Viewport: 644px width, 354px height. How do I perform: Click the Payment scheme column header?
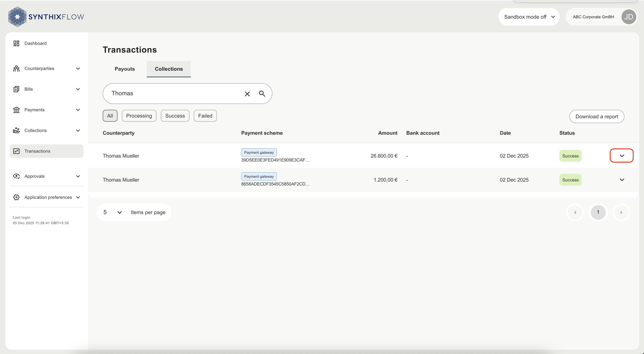point(262,133)
